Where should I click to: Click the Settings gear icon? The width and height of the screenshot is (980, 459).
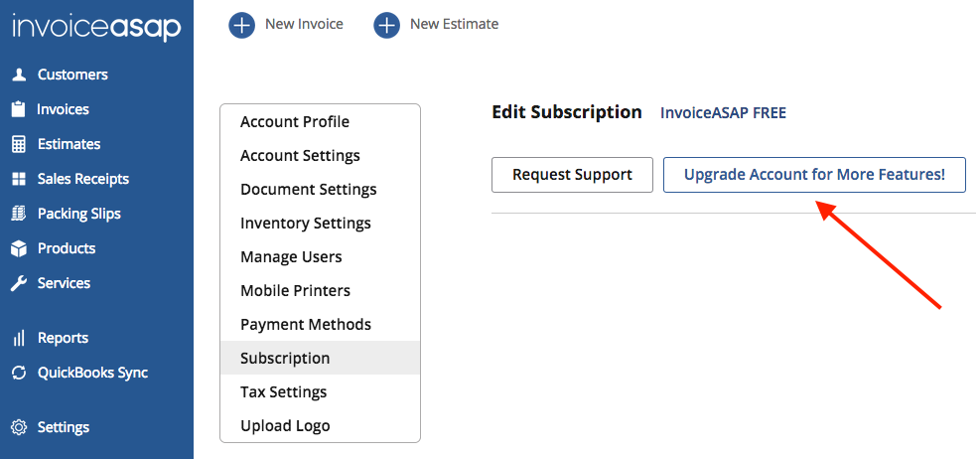(x=18, y=427)
